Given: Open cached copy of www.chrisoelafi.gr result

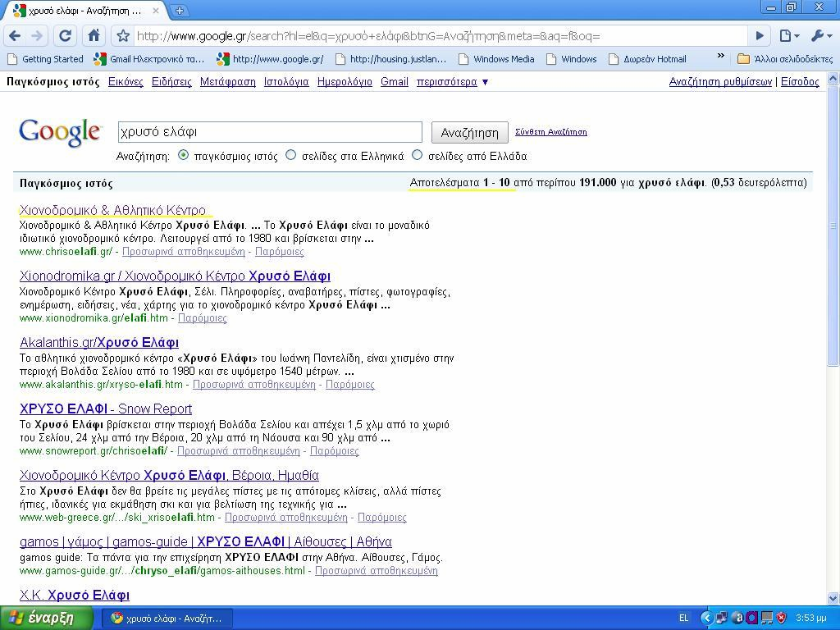Looking at the screenshot, I should (x=183, y=252).
